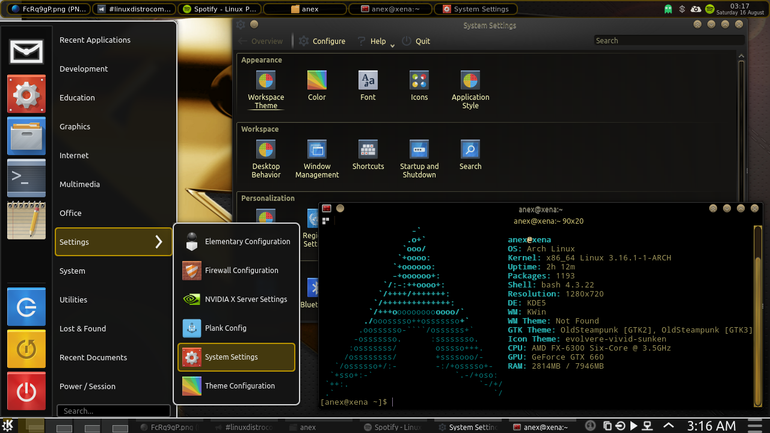770x433 pixels.
Task: Open the Recent Applications category
Action: click(x=113, y=40)
